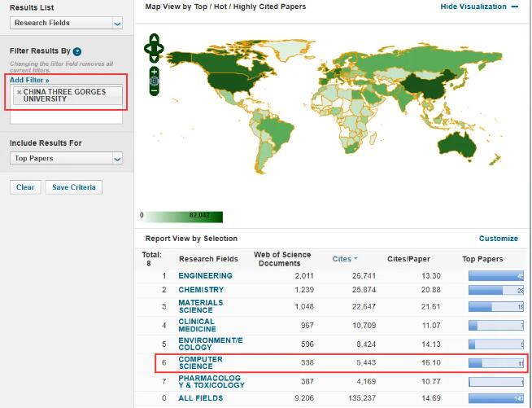Image resolution: width=532 pixels, height=408 pixels.
Task: Open the Customize report link
Action: [498, 239]
